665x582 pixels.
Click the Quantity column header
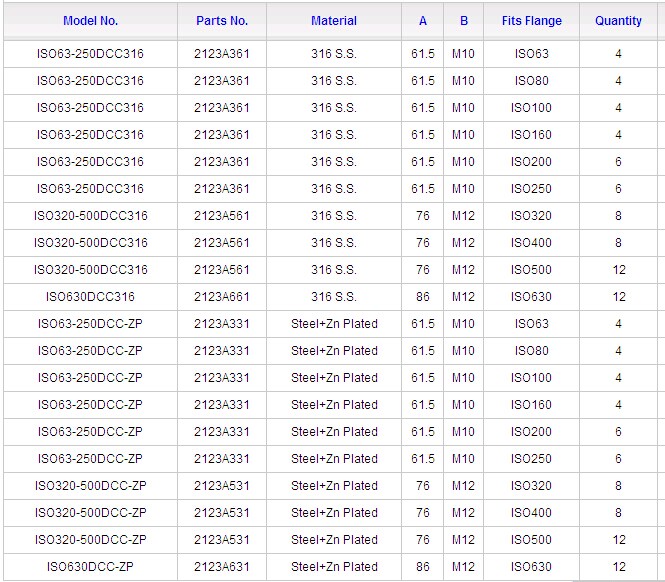pos(618,21)
